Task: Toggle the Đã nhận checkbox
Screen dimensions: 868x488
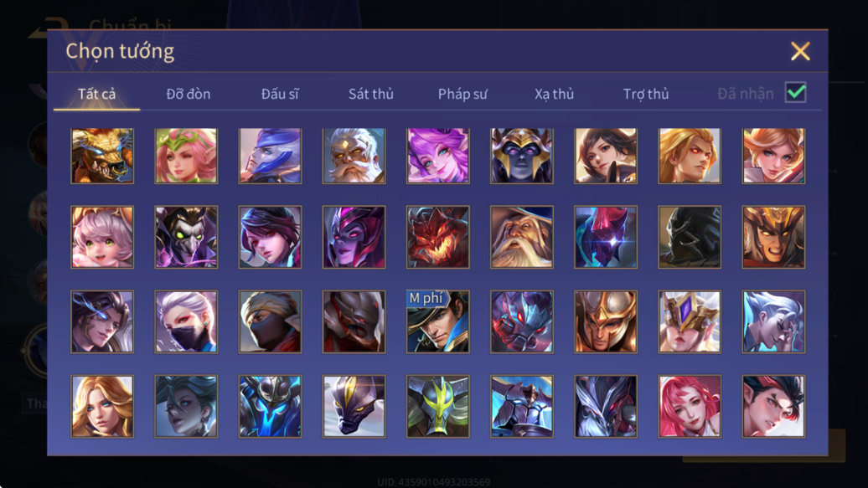Action: point(795,93)
